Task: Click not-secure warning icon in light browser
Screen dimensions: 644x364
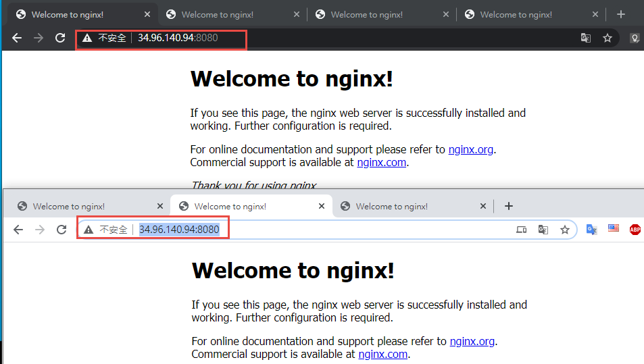Action: pyautogui.click(x=89, y=230)
